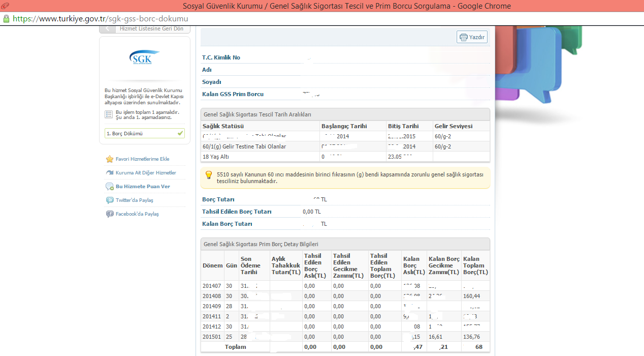644x356 pixels.
Task: Click the SGK logo
Action: click(145, 58)
